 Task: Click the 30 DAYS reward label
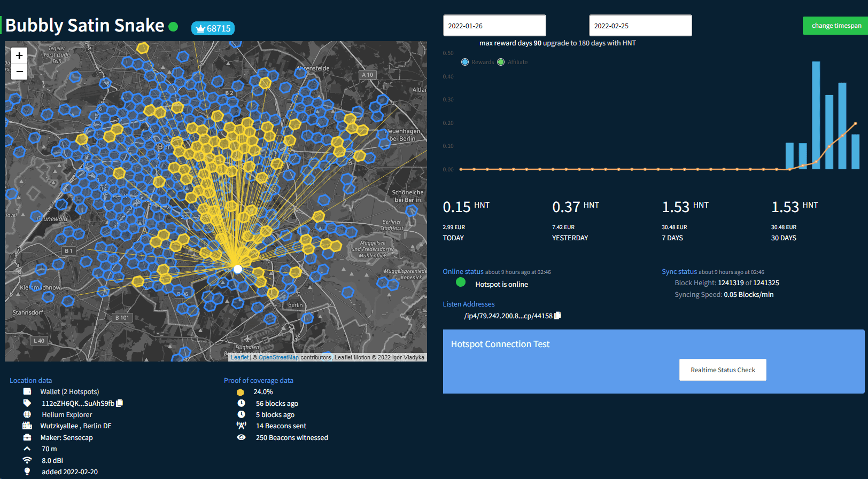pyautogui.click(x=784, y=238)
